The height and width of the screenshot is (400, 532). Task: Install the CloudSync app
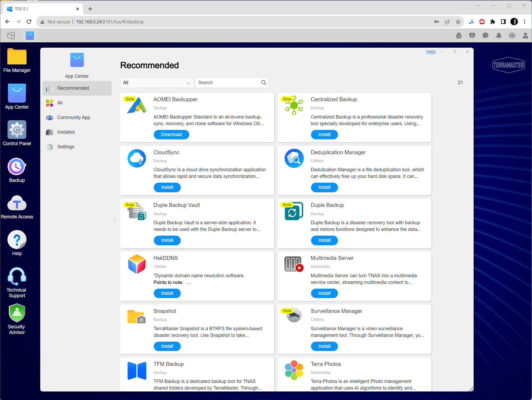(x=167, y=187)
